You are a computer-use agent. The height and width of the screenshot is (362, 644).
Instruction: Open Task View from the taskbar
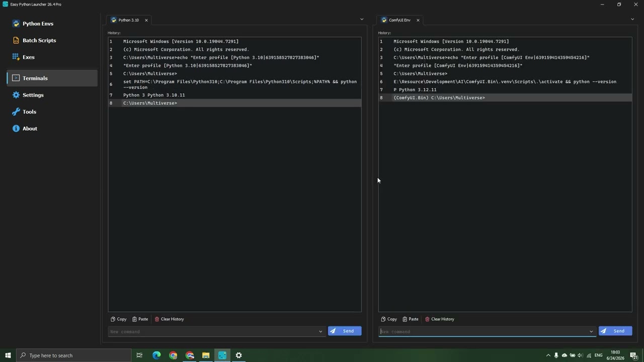point(139,355)
